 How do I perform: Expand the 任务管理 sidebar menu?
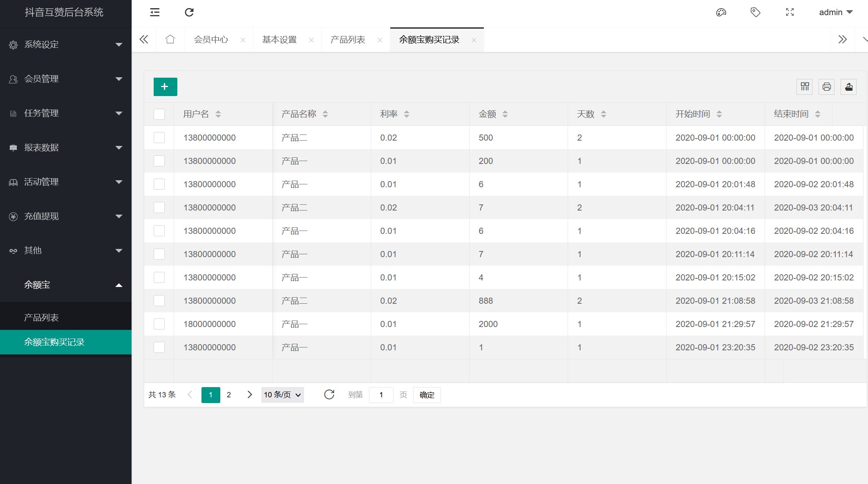pyautogui.click(x=66, y=113)
